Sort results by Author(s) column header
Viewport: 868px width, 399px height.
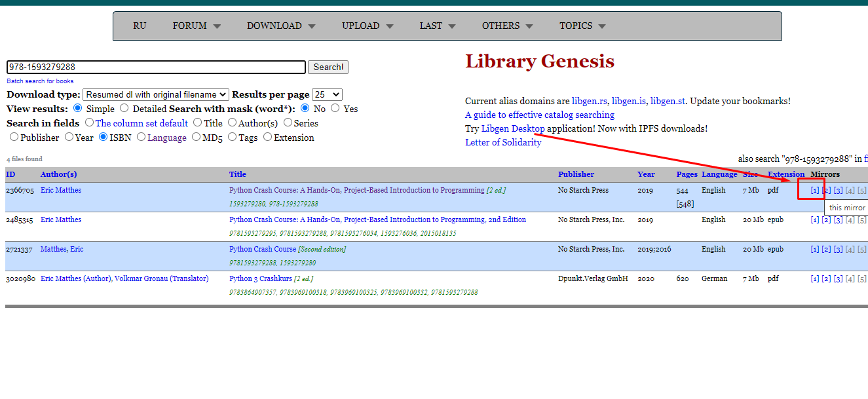click(58, 174)
